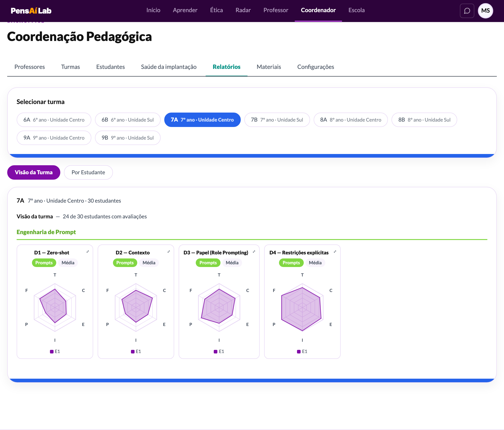Choose class 7A Unidade Centro
This screenshot has height=430, width=504.
[202, 120]
